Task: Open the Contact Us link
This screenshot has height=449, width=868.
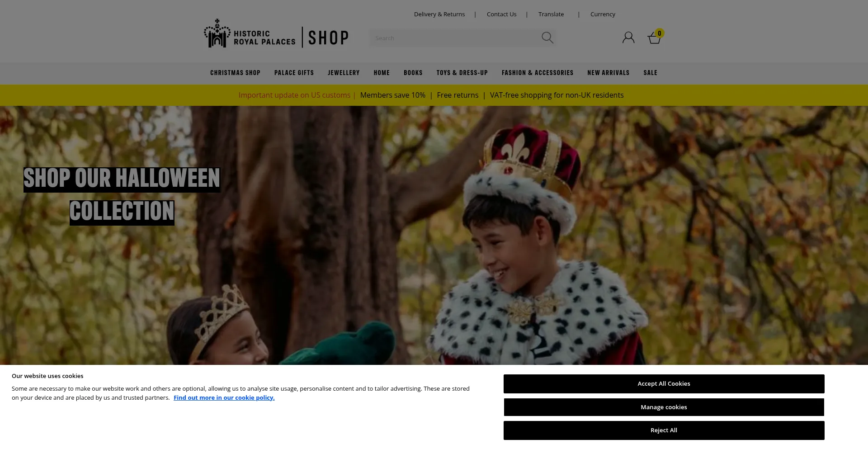Action: (501, 14)
